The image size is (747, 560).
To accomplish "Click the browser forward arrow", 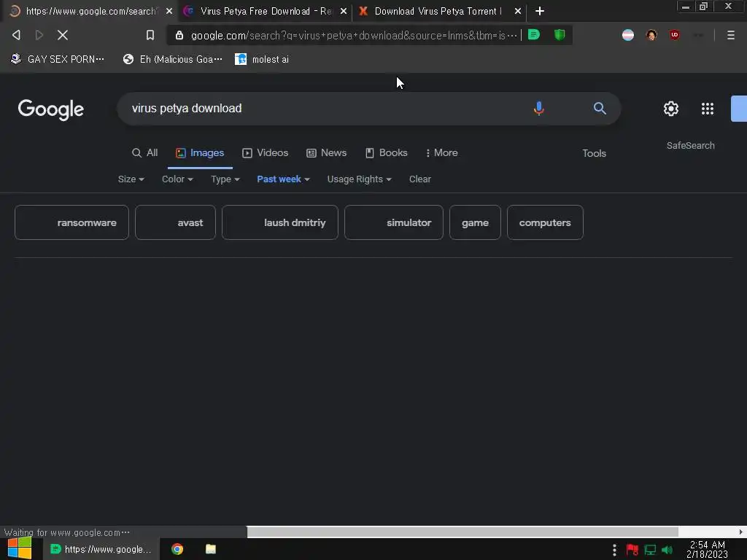I will coord(39,35).
